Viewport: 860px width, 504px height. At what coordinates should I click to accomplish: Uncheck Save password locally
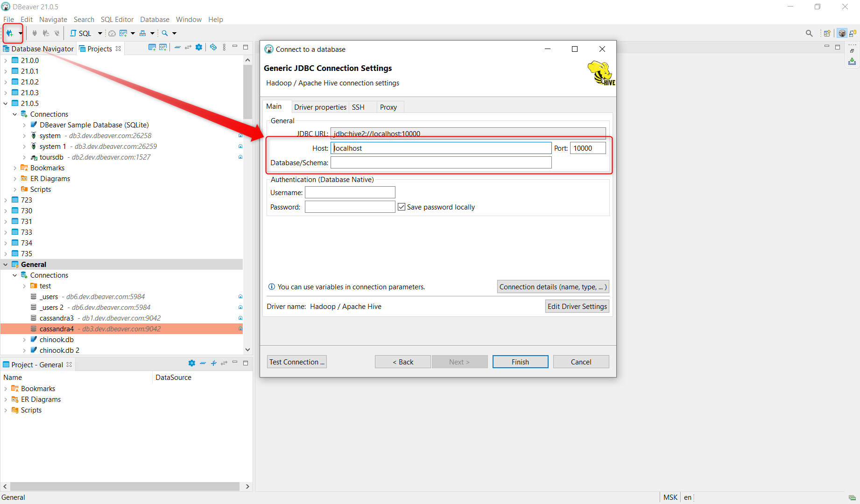click(x=402, y=207)
